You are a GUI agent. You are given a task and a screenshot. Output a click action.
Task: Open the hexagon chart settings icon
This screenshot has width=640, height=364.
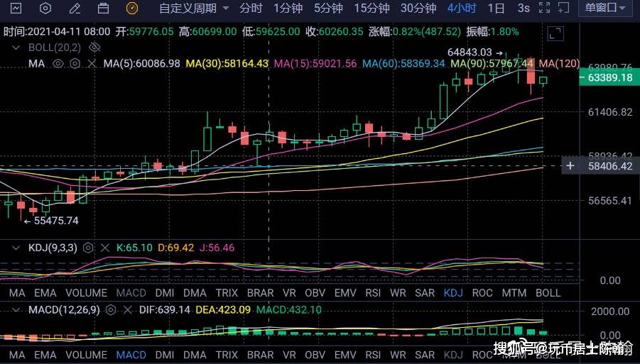pyautogui.click(x=45, y=8)
